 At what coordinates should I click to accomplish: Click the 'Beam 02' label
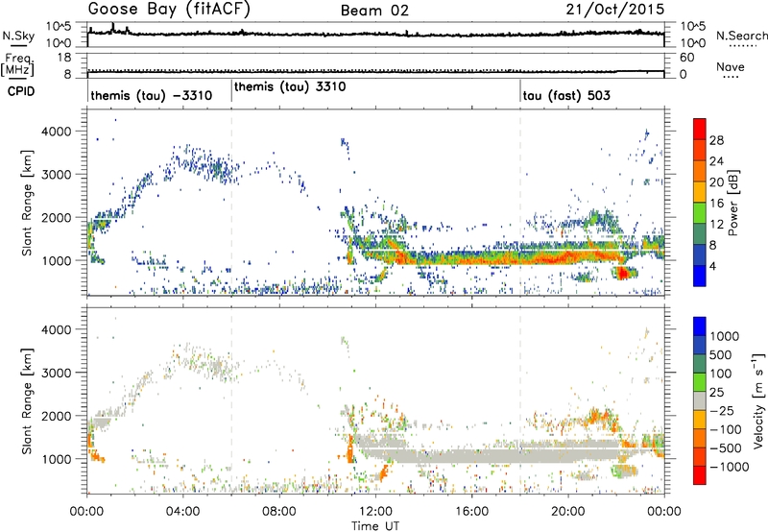374,11
